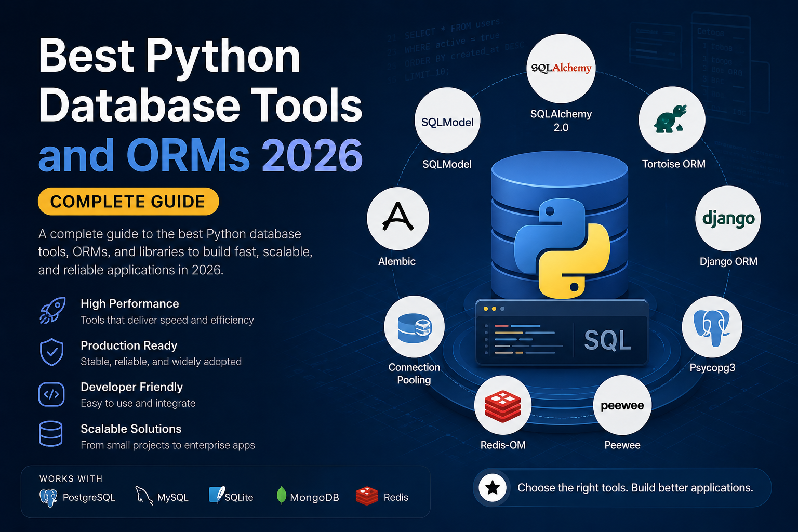Click the 'MySQL' text
Image resolution: width=798 pixels, height=532 pixels.
point(172,498)
